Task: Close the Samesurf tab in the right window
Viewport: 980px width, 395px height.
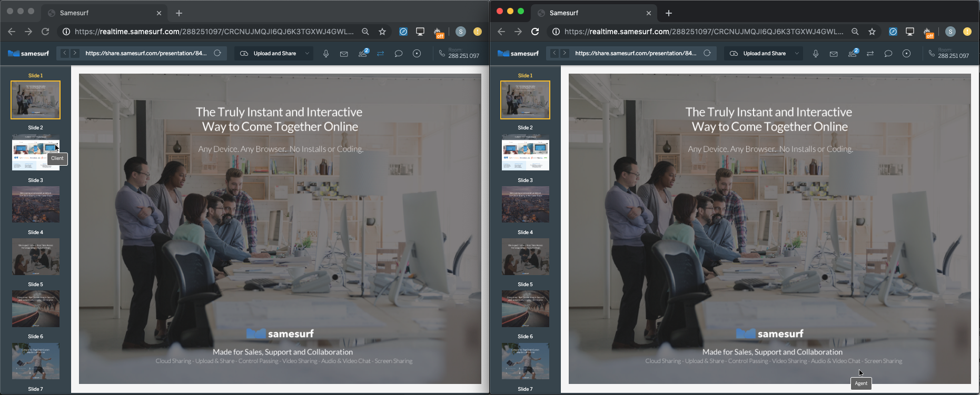Action: pyautogui.click(x=649, y=13)
